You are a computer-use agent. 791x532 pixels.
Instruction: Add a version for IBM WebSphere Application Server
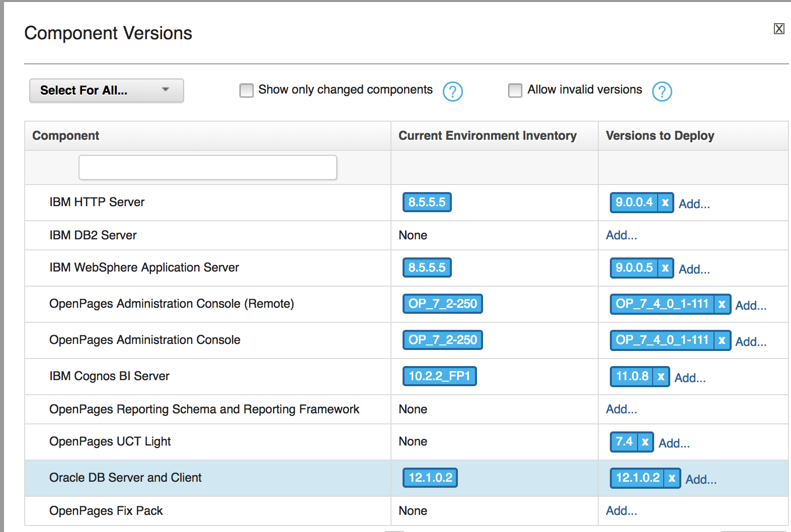point(694,269)
